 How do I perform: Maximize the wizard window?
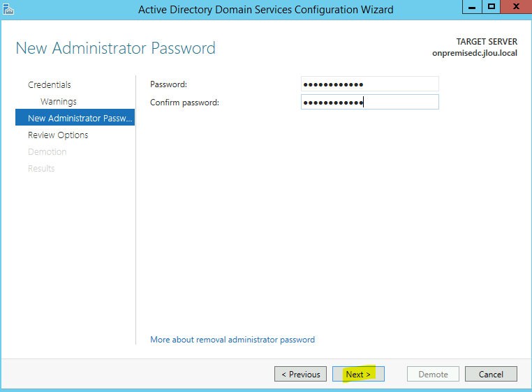pos(491,7)
